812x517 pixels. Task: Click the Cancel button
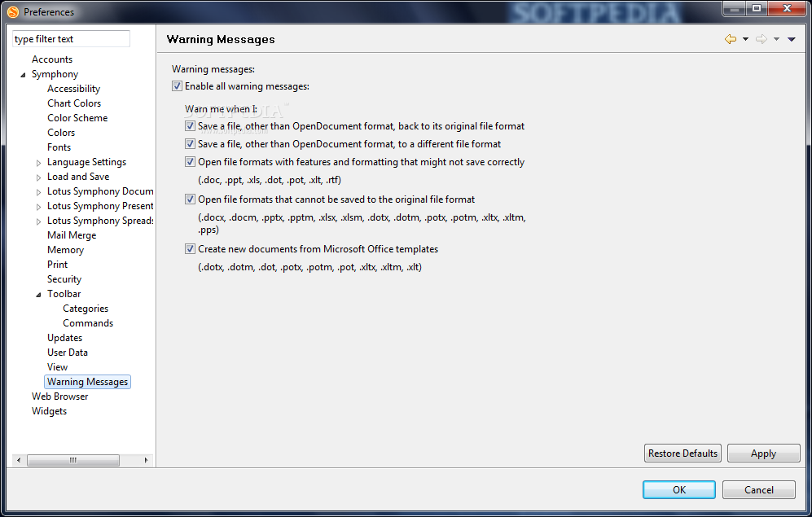point(759,489)
